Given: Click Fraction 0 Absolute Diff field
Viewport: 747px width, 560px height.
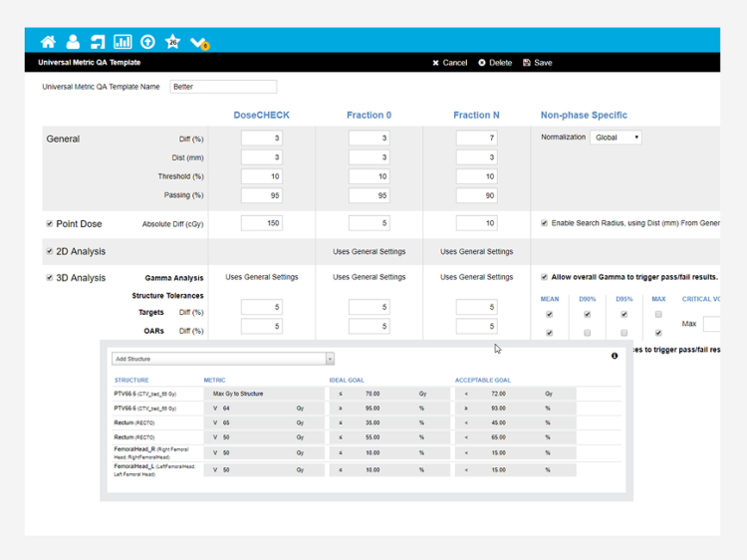Looking at the screenshot, I should [370, 223].
